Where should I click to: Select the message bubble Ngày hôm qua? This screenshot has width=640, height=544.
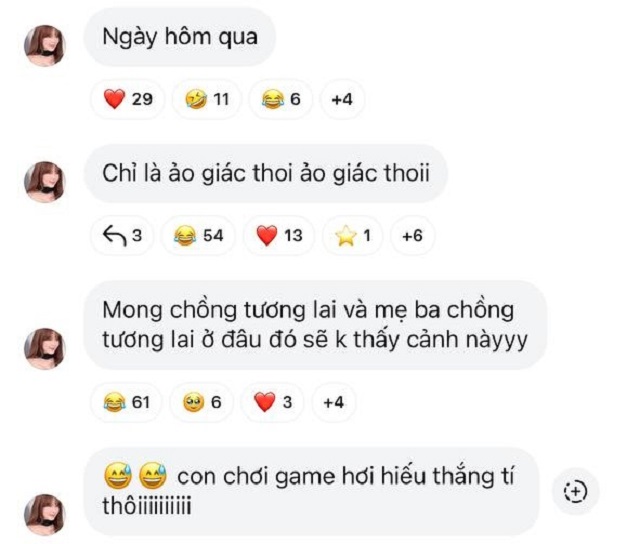click(180, 37)
